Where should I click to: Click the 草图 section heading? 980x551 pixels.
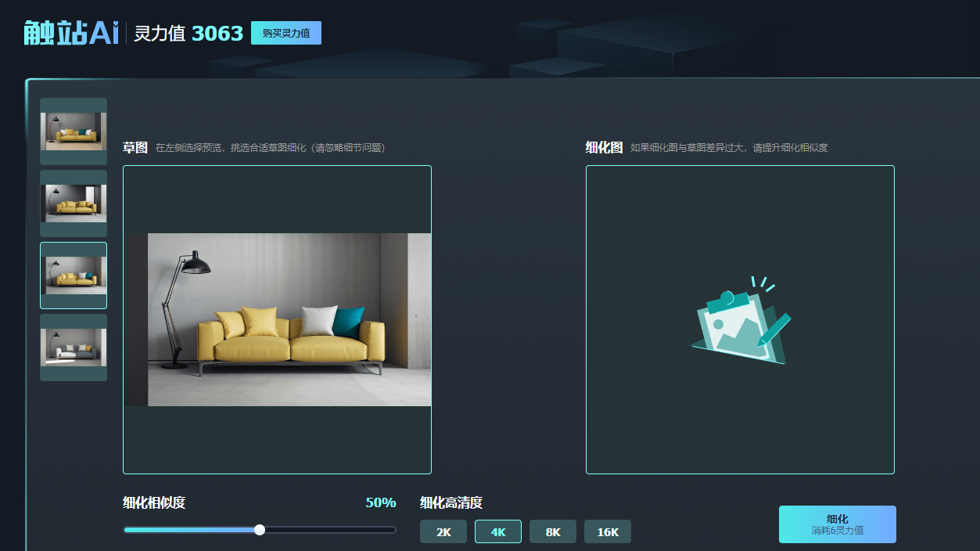(135, 148)
